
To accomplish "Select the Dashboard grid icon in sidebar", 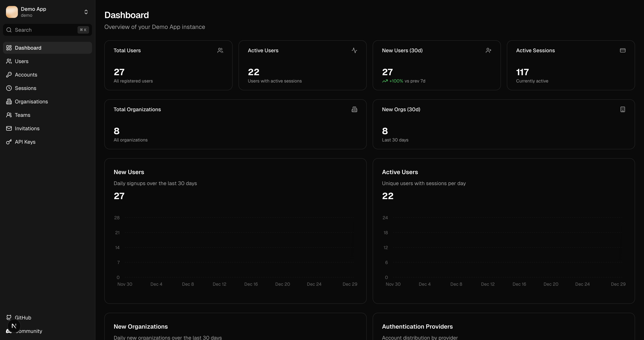I will [9, 48].
